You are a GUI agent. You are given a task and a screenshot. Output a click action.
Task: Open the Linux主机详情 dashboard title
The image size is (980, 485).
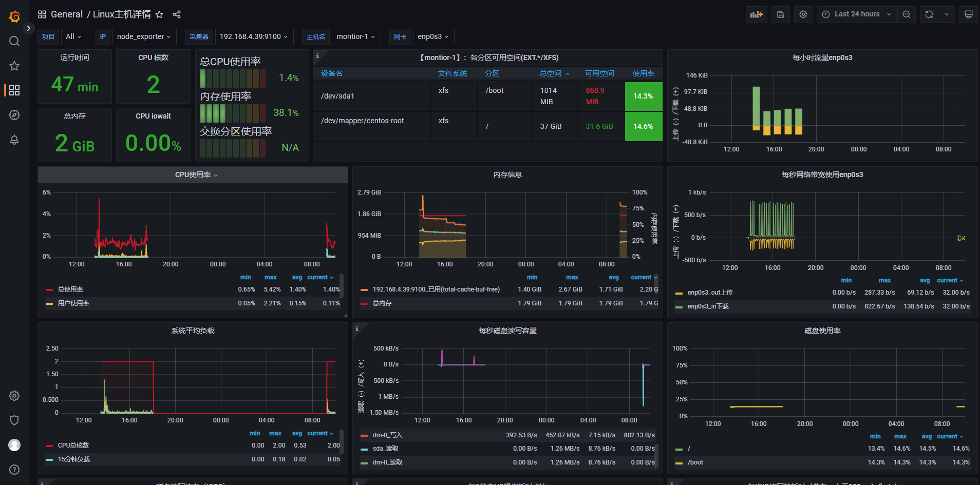tap(122, 14)
